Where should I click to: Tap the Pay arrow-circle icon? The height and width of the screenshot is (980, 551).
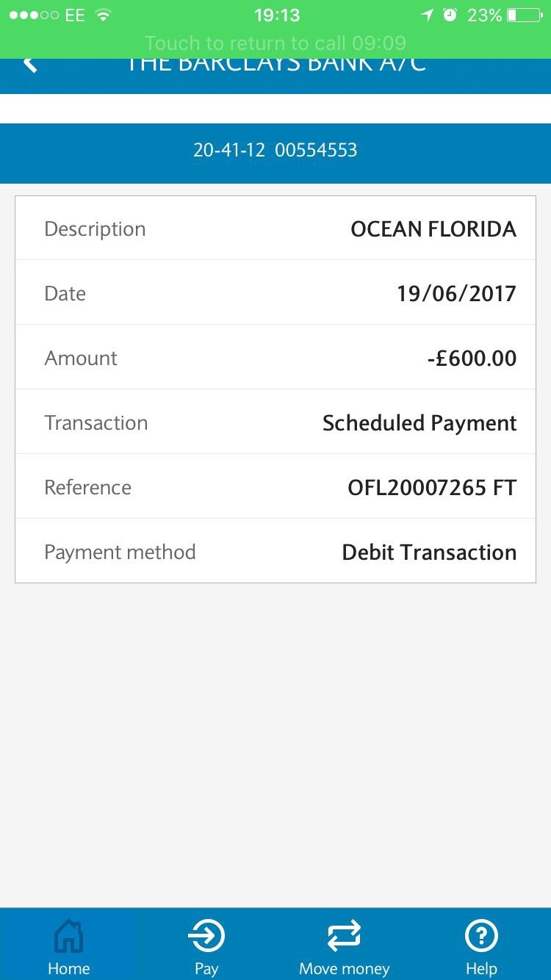(206, 937)
